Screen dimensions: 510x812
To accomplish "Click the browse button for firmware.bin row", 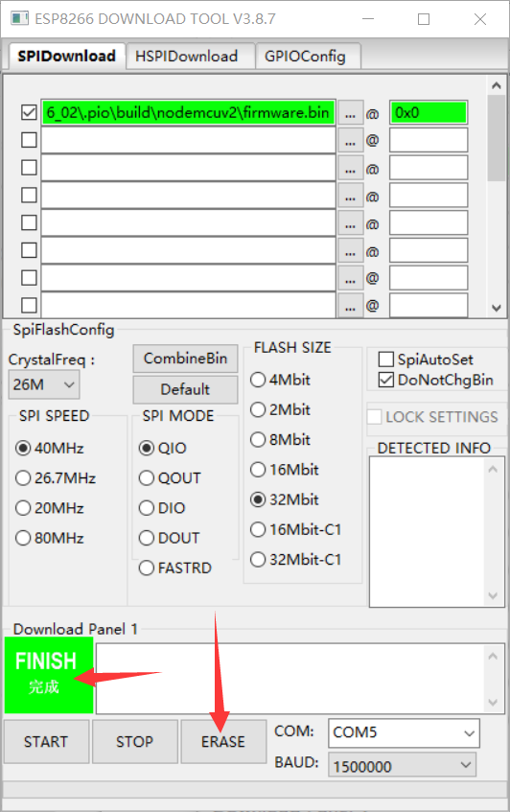I will coord(351,113).
